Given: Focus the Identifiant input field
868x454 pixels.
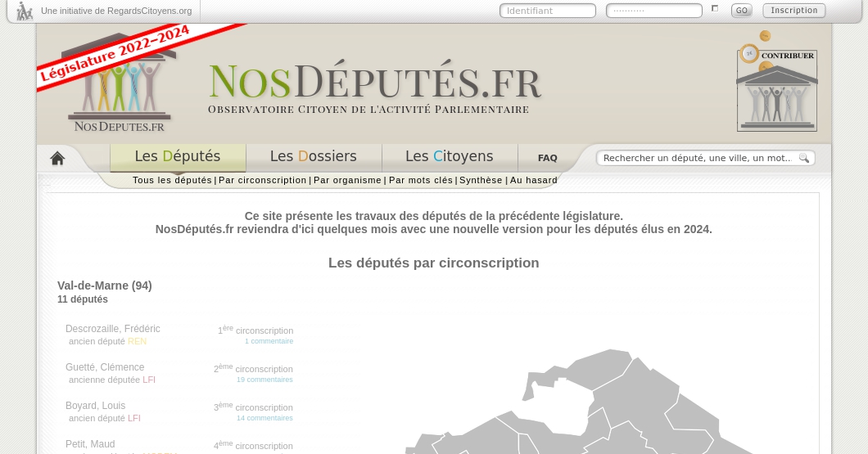Looking at the screenshot, I should (548, 11).
